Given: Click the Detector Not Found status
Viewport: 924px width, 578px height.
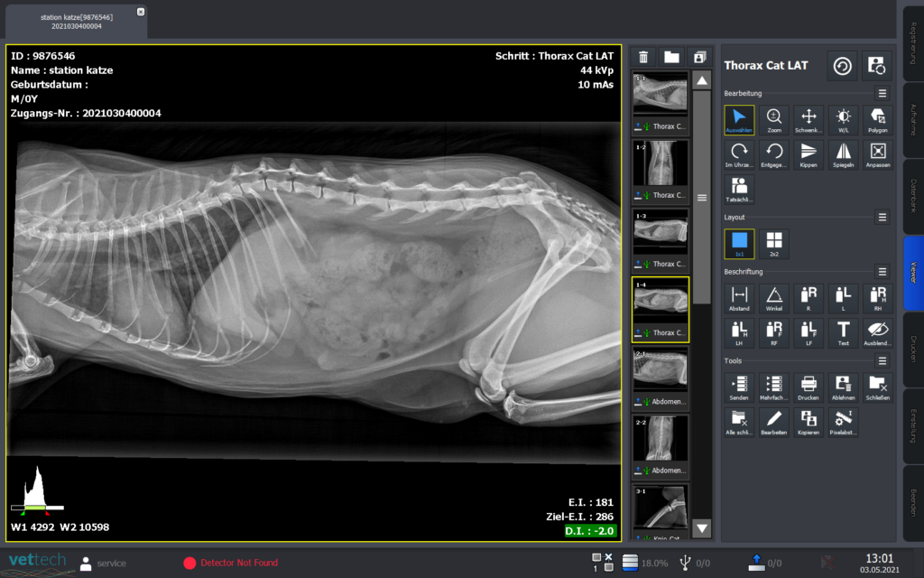Looking at the screenshot, I should [238, 563].
